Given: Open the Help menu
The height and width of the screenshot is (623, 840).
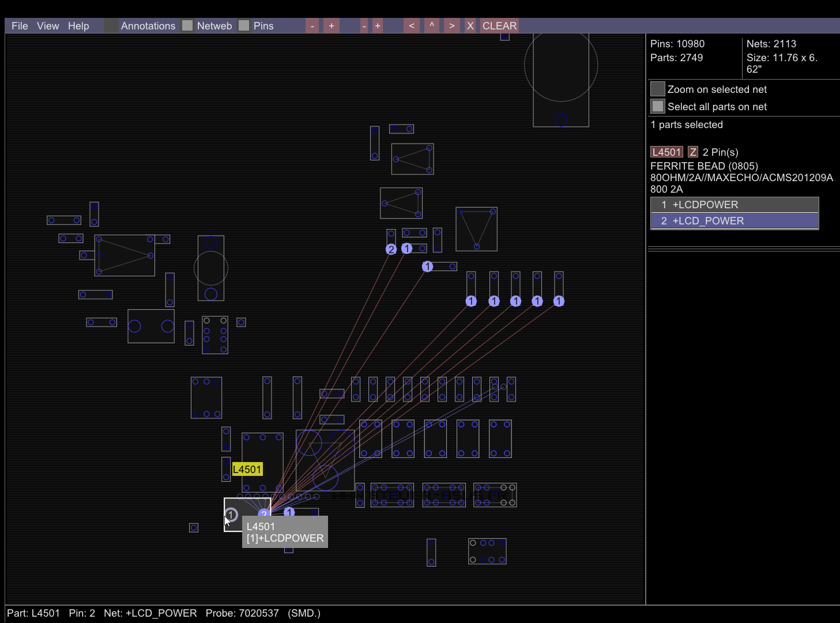Looking at the screenshot, I should [x=78, y=26].
